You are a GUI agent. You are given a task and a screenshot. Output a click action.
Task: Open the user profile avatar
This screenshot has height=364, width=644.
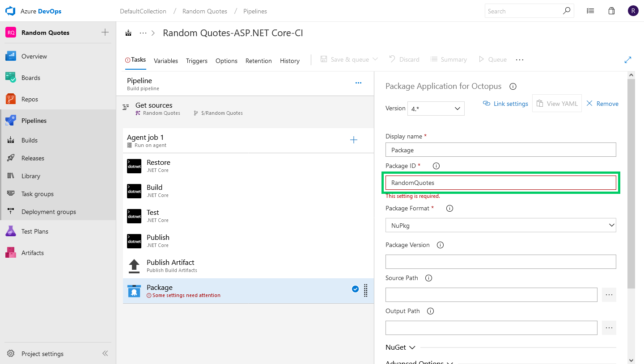633,11
